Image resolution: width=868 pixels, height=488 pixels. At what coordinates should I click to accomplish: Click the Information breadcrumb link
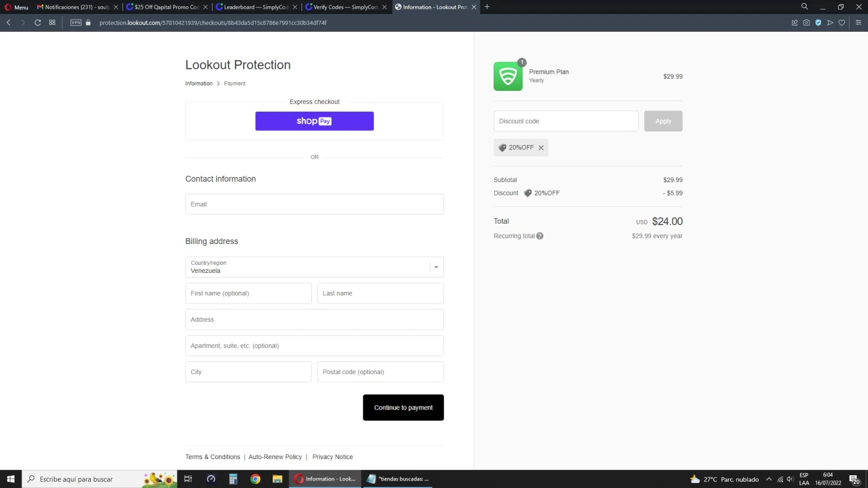tap(198, 84)
